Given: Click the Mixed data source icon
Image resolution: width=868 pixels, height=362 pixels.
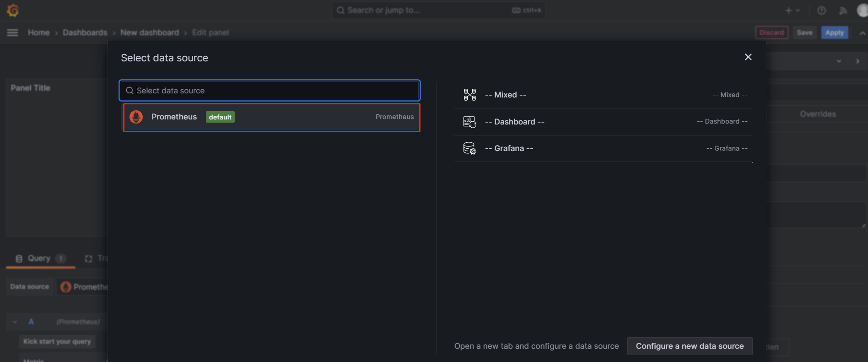Looking at the screenshot, I should [470, 95].
